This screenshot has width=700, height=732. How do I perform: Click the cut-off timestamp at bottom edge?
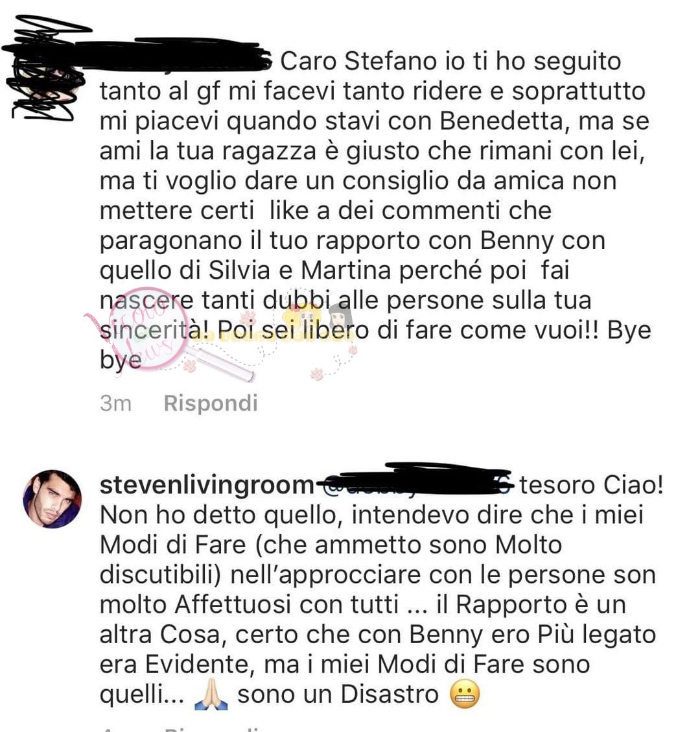[x=108, y=729]
